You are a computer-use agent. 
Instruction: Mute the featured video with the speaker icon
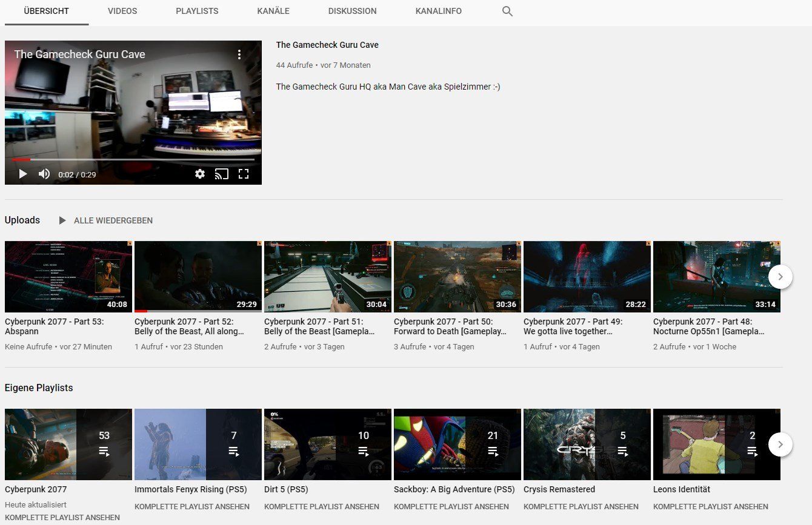coord(44,174)
